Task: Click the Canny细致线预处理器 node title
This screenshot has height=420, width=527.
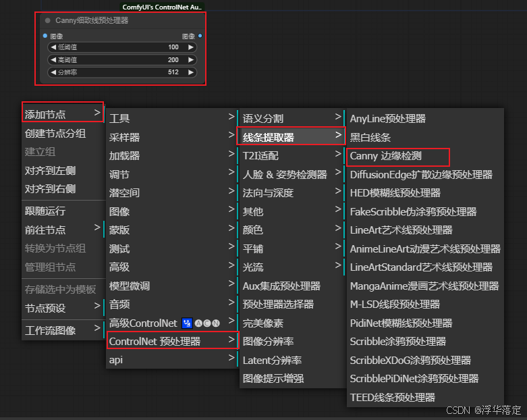Action: [92, 20]
